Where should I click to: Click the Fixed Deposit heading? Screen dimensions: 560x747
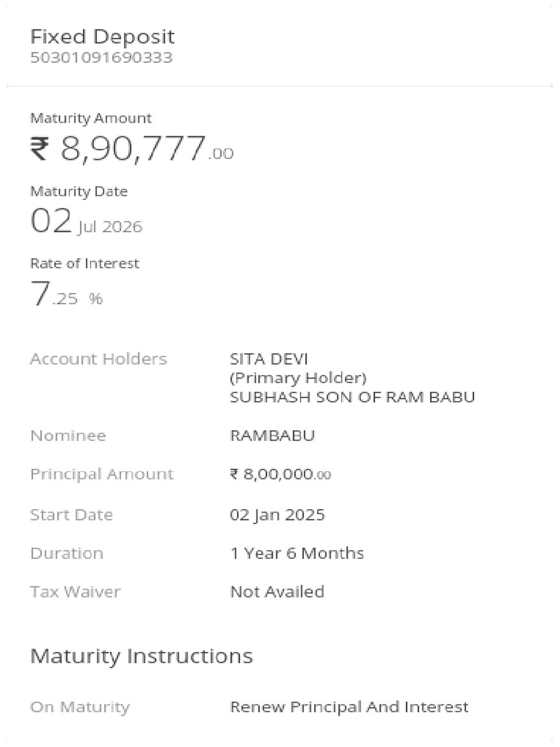coord(102,36)
